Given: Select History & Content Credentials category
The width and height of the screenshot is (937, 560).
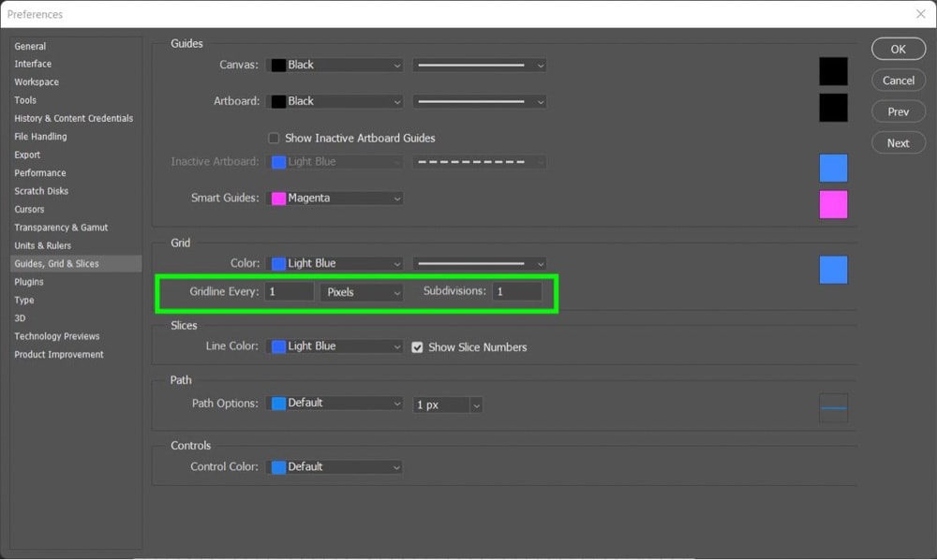Looking at the screenshot, I should [73, 118].
